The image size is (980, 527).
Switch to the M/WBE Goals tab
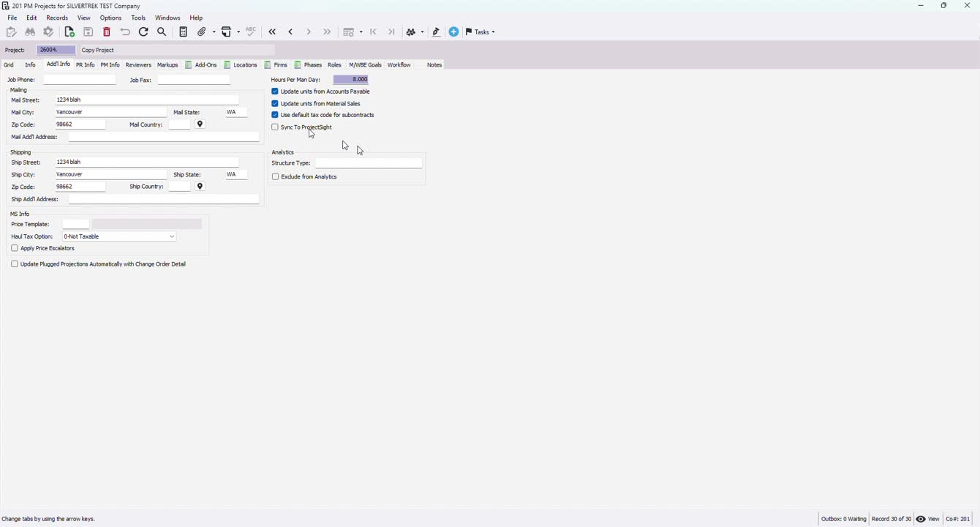(x=365, y=65)
